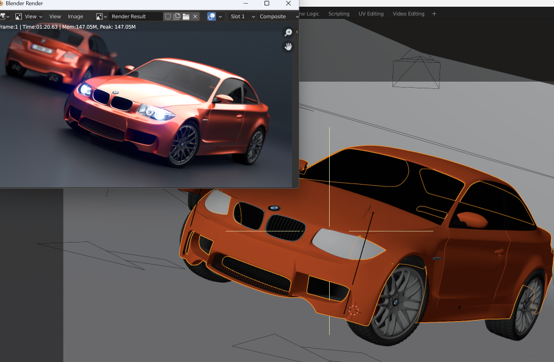This screenshot has width=554, height=362.
Task: Switch to the Video Editing workspace tab
Action: 408,14
